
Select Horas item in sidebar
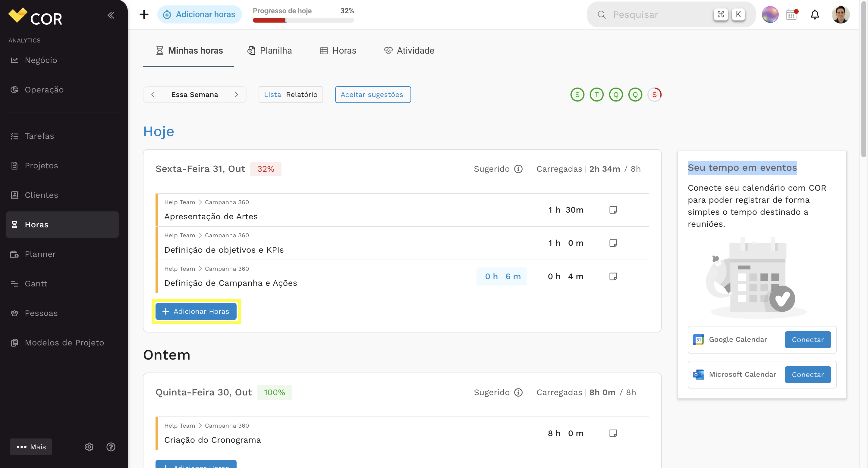click(62, 225)
